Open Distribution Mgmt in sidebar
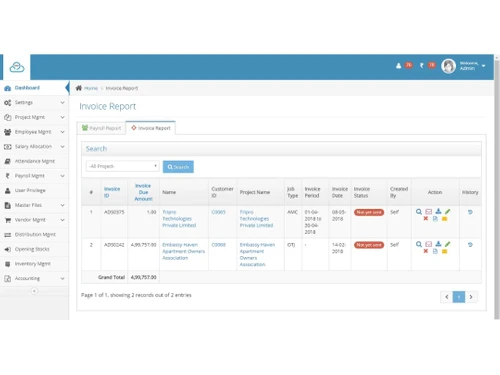 click(x=34, y=235)
